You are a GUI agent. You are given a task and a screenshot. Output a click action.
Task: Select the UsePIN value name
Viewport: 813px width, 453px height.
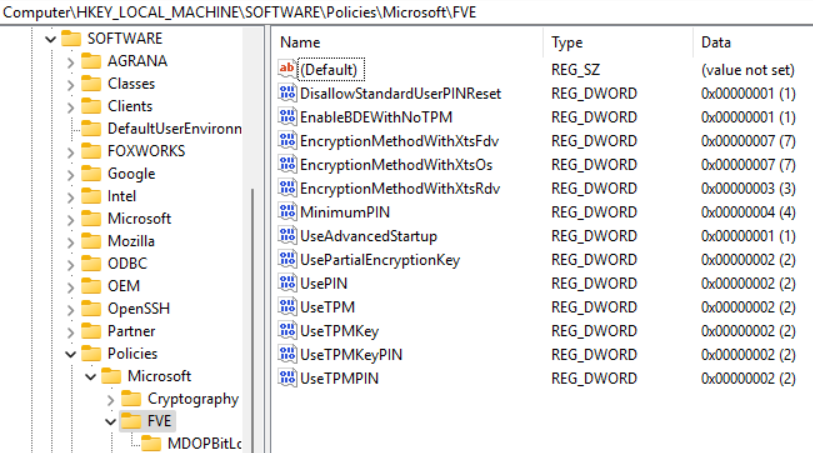324,284
